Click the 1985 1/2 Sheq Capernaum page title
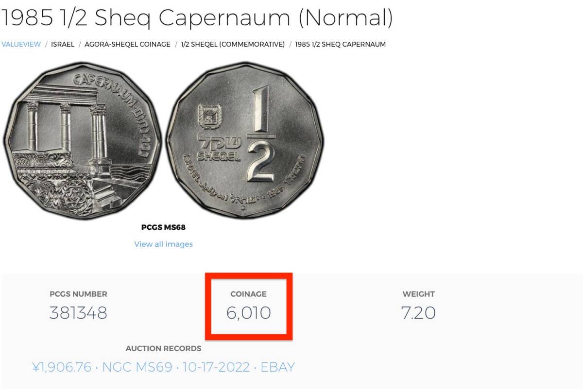Screen dimensions: 583x392 [x=197, y=18]
